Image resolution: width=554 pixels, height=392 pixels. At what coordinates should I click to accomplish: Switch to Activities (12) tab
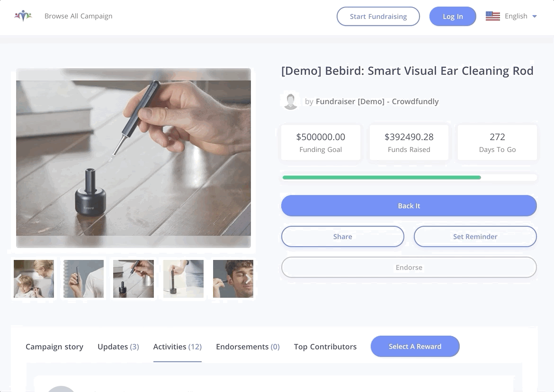(178, 347)
